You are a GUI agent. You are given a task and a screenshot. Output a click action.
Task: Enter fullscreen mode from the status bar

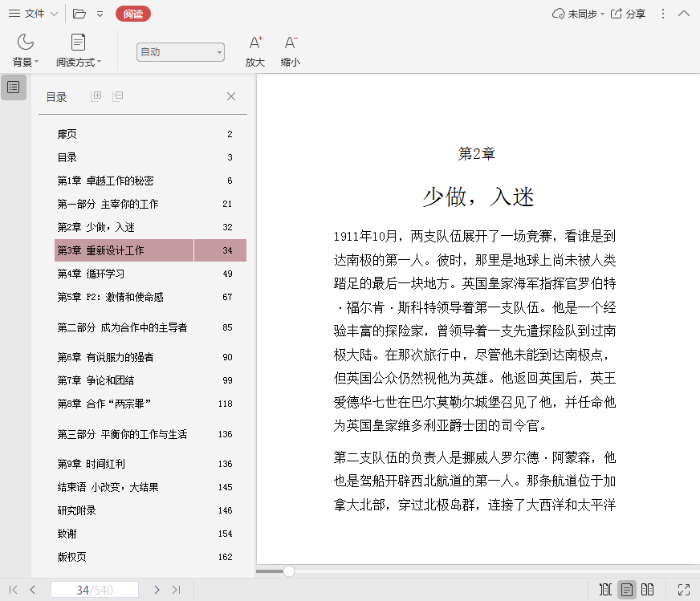tap(684, 590)
